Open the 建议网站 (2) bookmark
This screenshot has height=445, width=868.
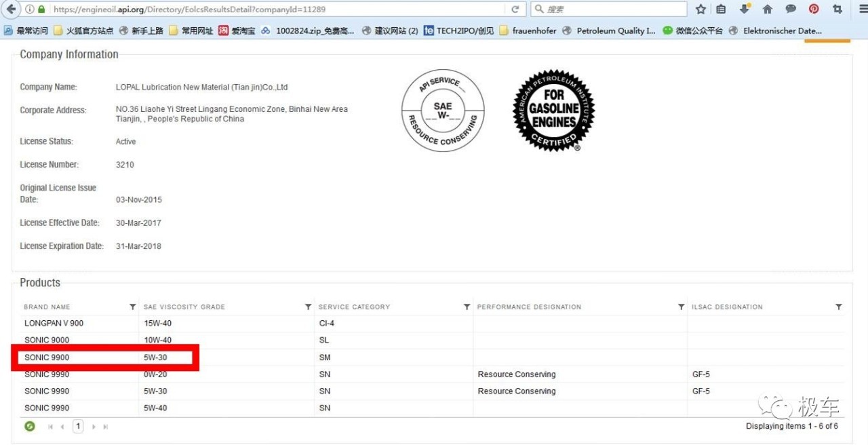pyautogui.click(x=390, y=31)
